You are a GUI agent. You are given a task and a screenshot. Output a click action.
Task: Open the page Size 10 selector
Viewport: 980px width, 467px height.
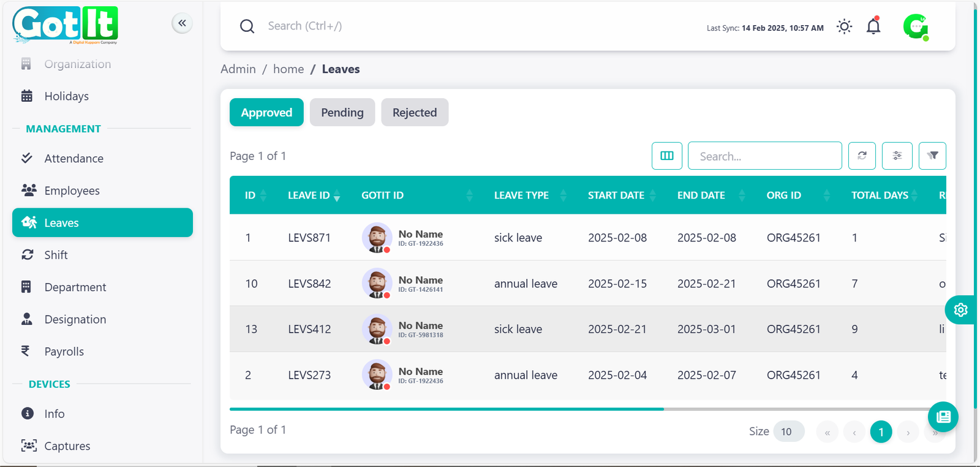pyautogui.click(x=788, y=431)
